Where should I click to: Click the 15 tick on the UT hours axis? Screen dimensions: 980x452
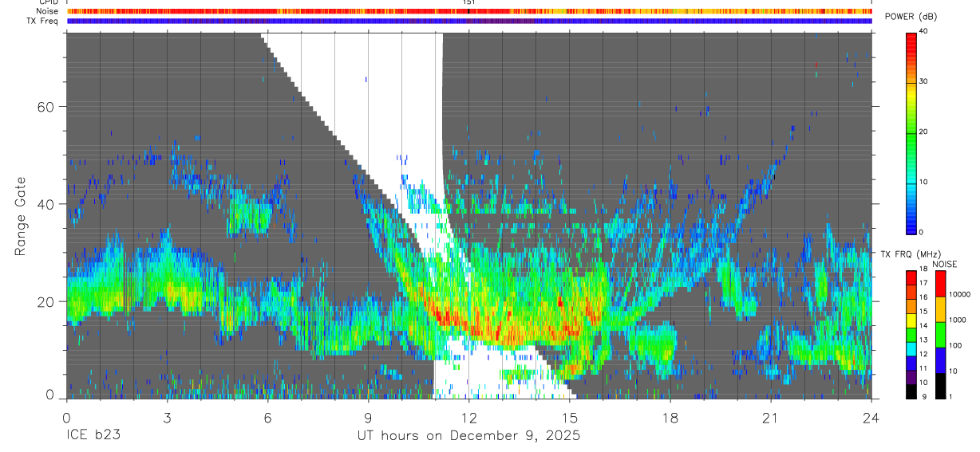tap(570, 418)
